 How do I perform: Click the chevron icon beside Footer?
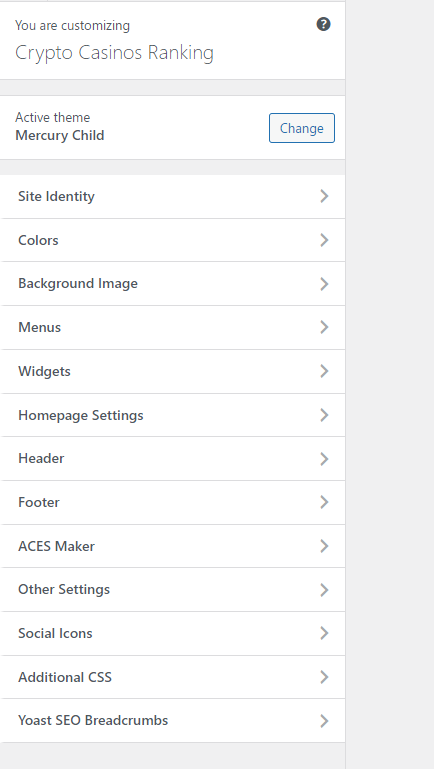click(324, 502)
